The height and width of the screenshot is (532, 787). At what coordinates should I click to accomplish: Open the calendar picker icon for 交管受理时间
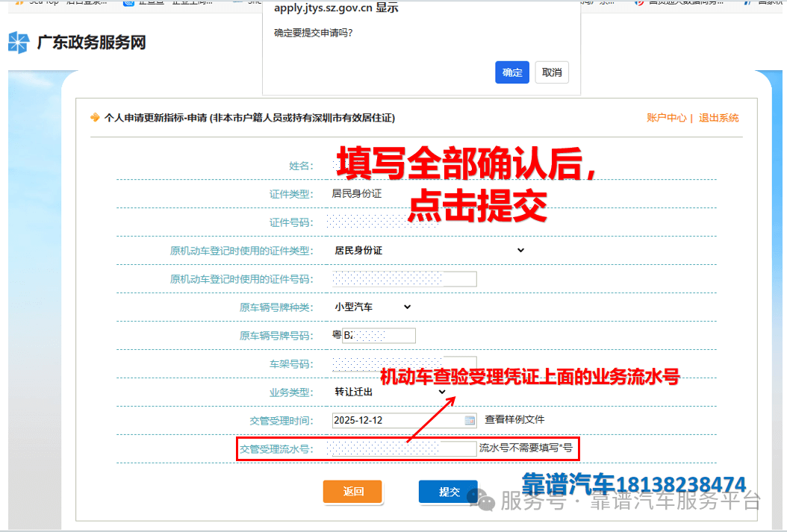click(x=470, y=420)
